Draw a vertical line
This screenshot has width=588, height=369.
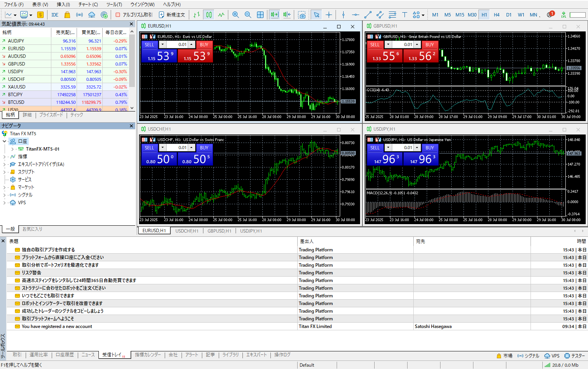[343, 15]
